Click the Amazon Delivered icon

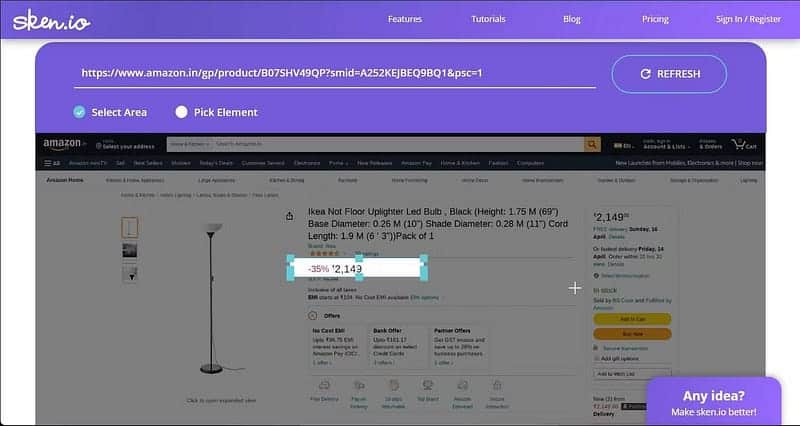point(462,386)
